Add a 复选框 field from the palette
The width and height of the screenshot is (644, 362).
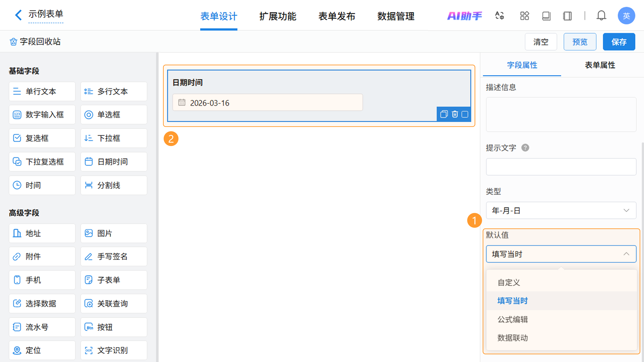(42, 138)
